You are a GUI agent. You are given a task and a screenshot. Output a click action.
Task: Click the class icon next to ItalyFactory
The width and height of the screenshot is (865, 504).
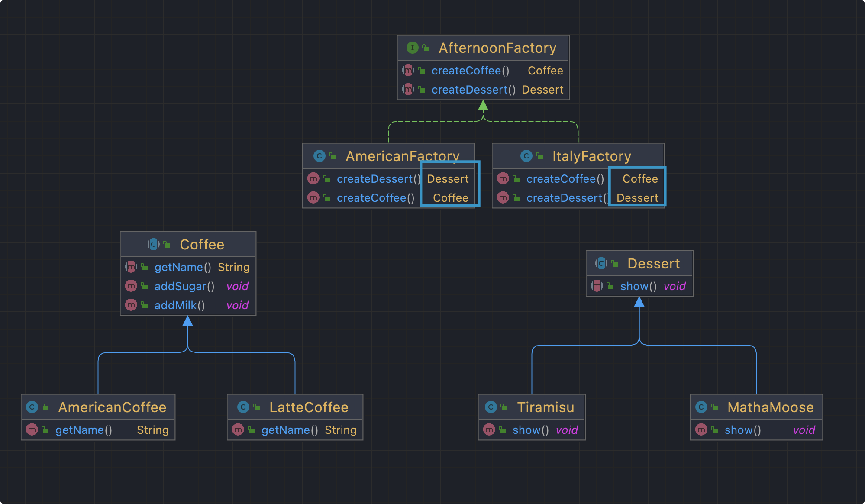[x=526, y=156]
